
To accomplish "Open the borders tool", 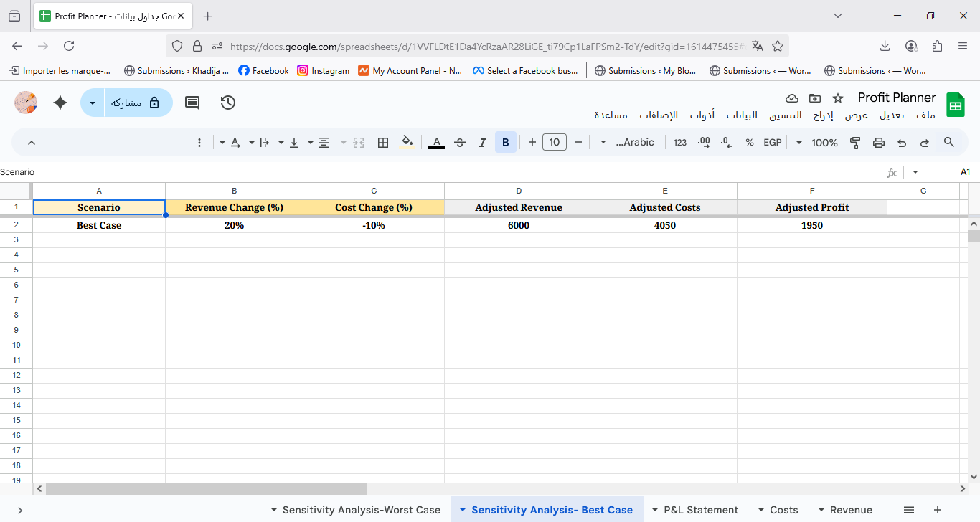I will pyautogui.click(x=383, y=143).
